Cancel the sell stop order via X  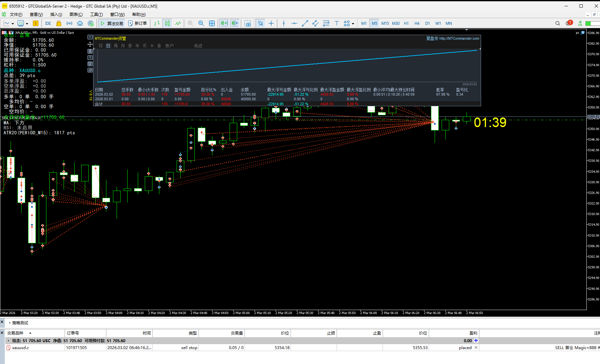476,347
